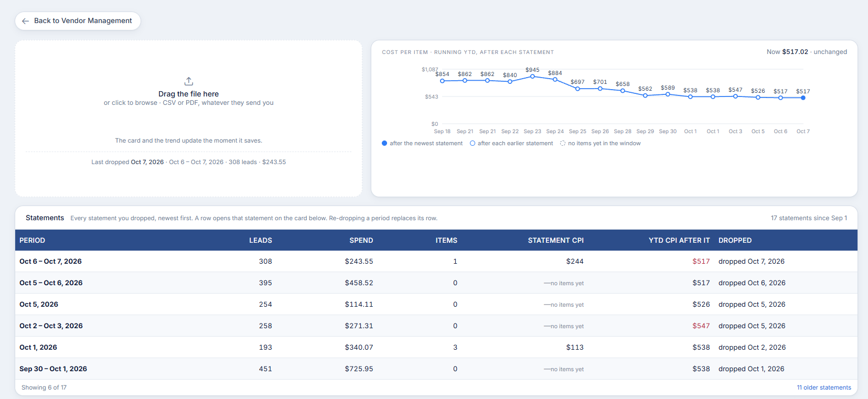Viewport: 868px width, 399px height.
Task: Open the Oct 5 – Oct 6, 2026 statement row
Action: [x=436, y=283]
